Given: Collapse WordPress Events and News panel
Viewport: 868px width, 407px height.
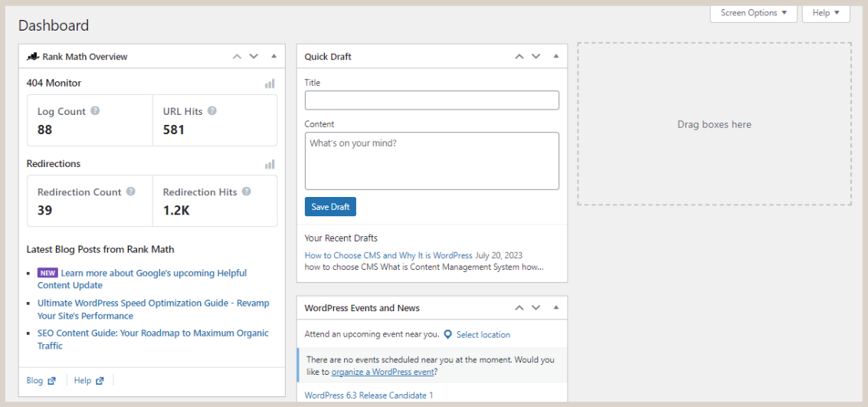Looking at the screenshot, I should coord(555,308).
